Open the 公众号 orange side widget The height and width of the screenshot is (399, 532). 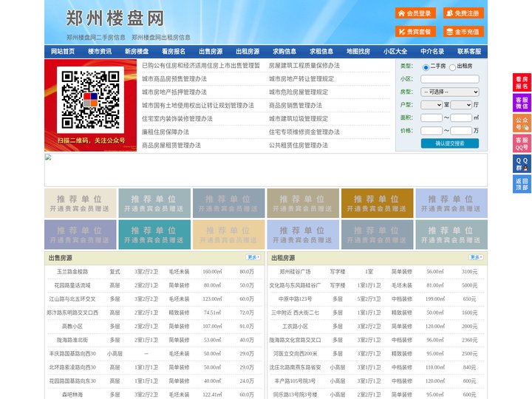(522, 123)
